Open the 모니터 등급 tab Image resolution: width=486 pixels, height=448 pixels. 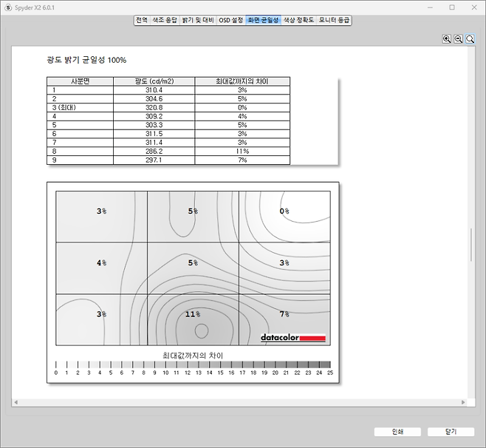coord(334,20)
